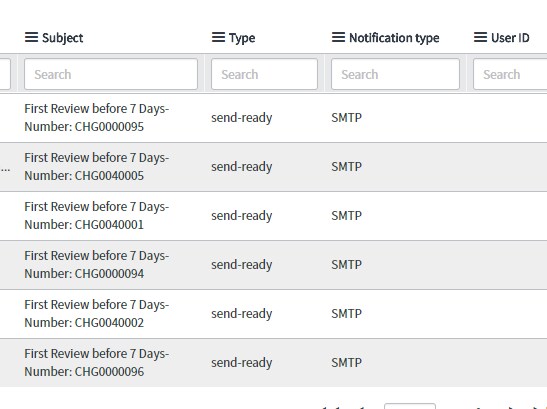Image resolution: width=547 pixels, height=409 pixels.
Task: Click send-ready type in CHG0000096 row
Action: (x=241, y=363)
